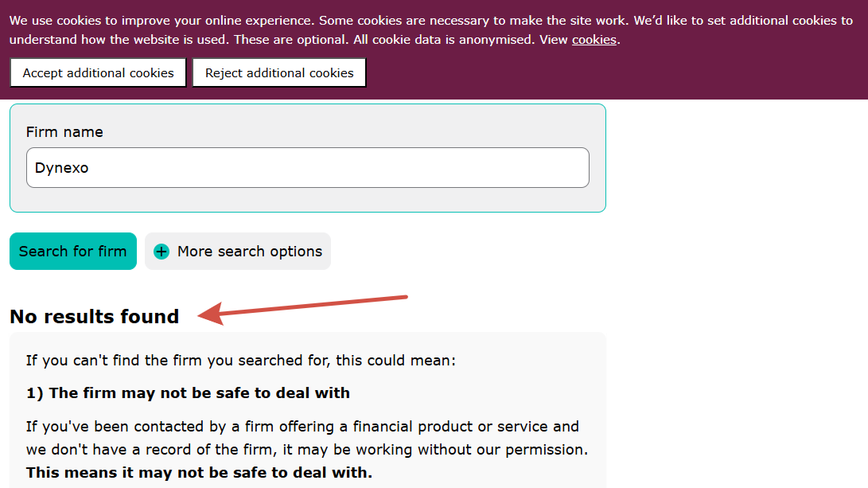The image size is (868, 488).
Task: Click the plus icon beside More search options
Action: [161, 252]
